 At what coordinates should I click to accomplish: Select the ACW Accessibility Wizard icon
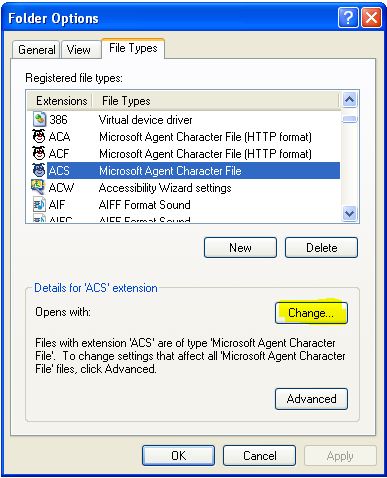[38, 187]
